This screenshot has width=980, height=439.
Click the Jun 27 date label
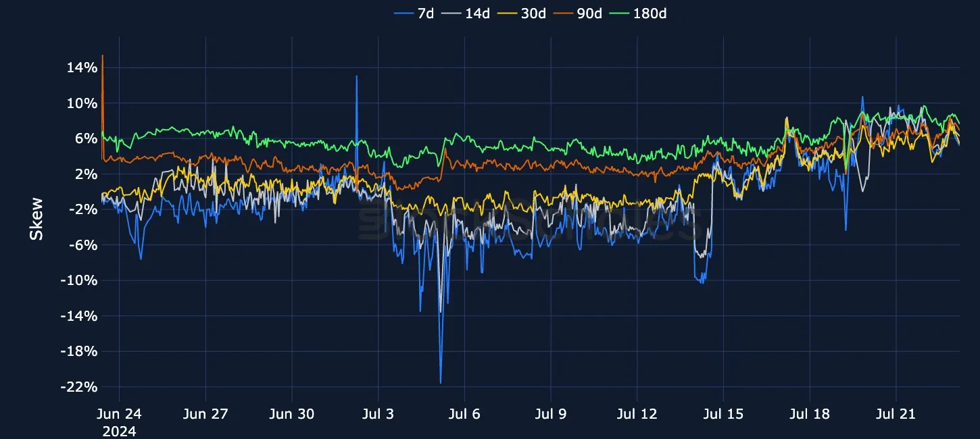click(x=205, y=415)
